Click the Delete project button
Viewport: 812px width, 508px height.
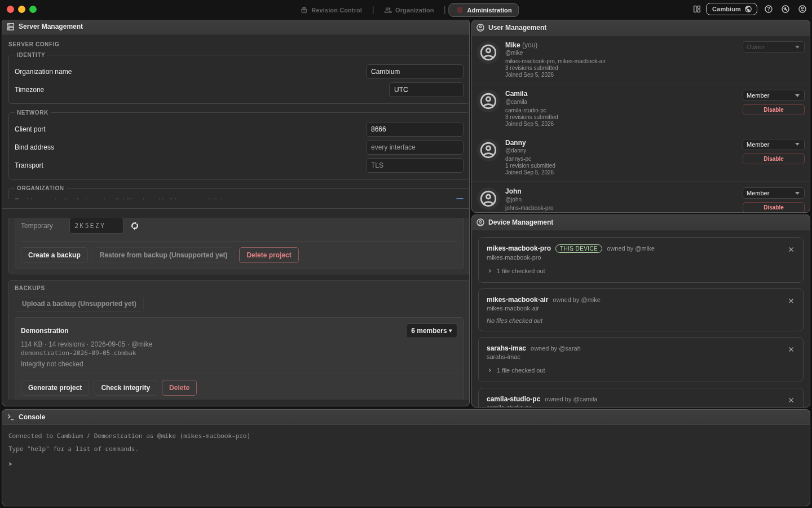[x=269, y=255]
